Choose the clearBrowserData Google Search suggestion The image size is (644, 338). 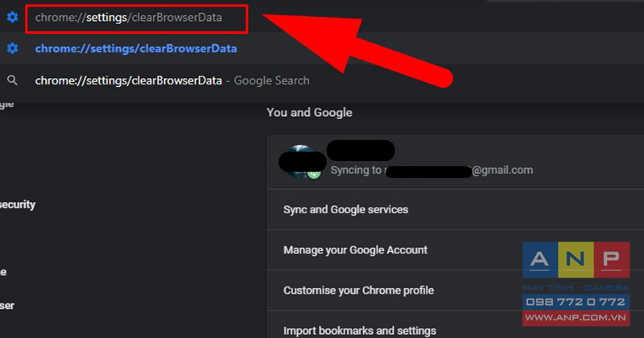(x=172, y=80)
